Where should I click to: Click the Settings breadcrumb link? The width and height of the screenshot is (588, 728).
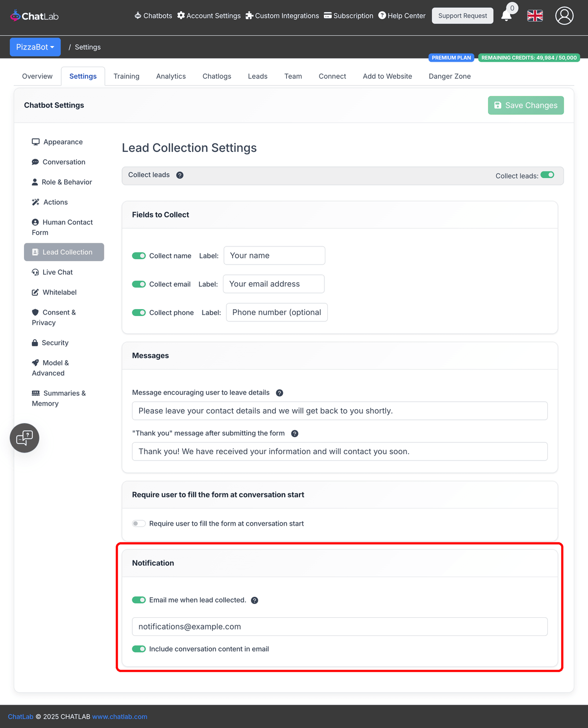click(88, 47)
